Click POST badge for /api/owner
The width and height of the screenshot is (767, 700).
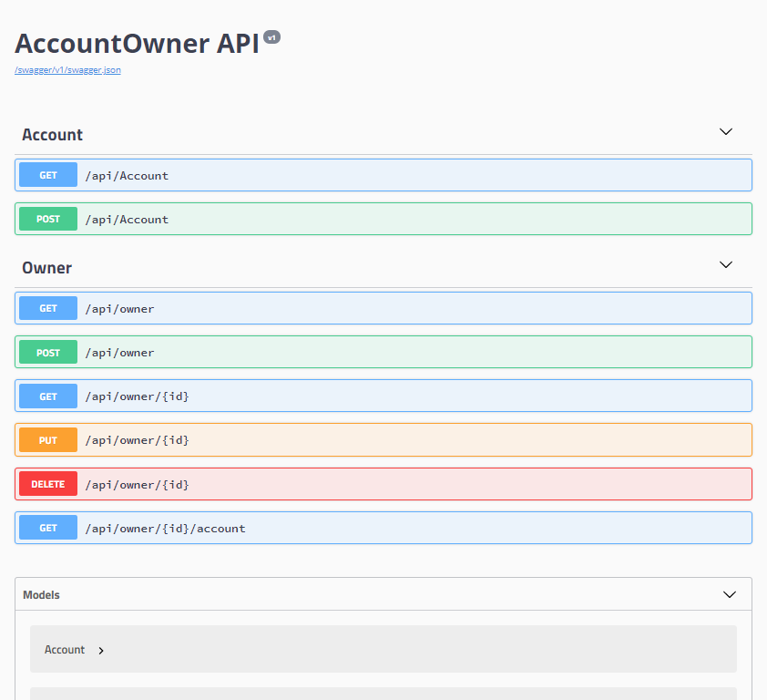pyautogui.click(x=48, y=353)
